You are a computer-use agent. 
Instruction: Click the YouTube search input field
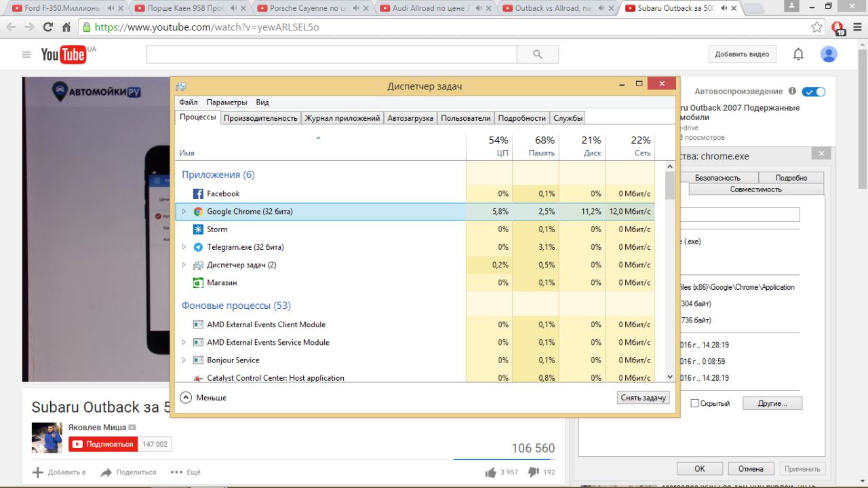[x=332, y=55]
